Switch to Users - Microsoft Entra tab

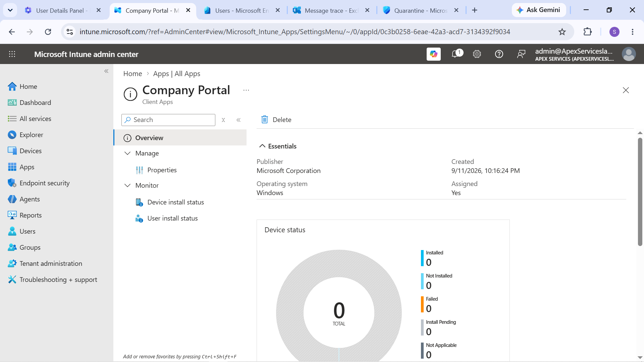click(x=241, y=10)
